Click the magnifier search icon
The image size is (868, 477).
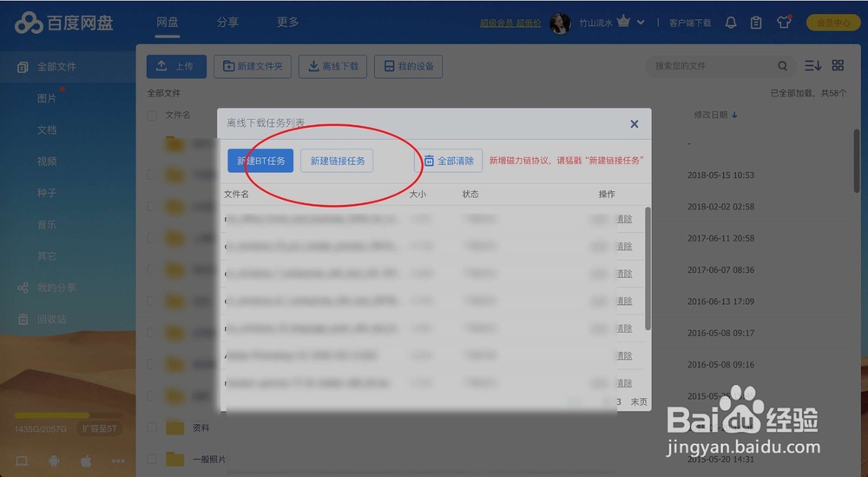(x=782, y=66)
